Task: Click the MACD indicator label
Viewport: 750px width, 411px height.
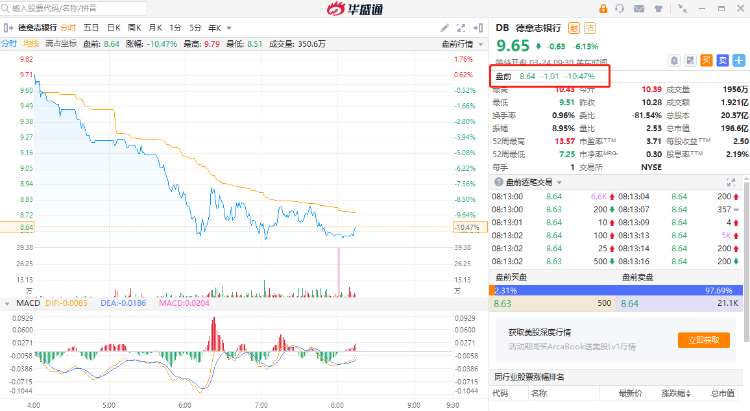Action: coord(28,303)
